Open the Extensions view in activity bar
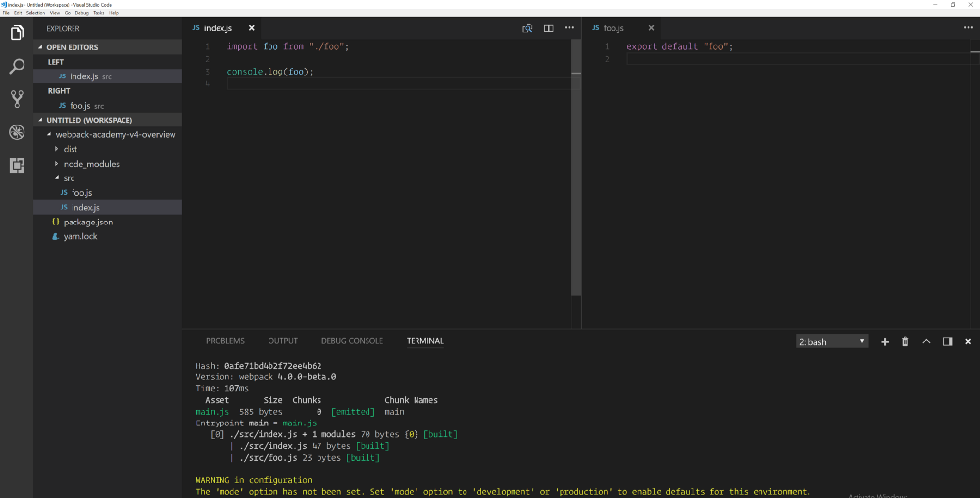 tap(17, 165)
